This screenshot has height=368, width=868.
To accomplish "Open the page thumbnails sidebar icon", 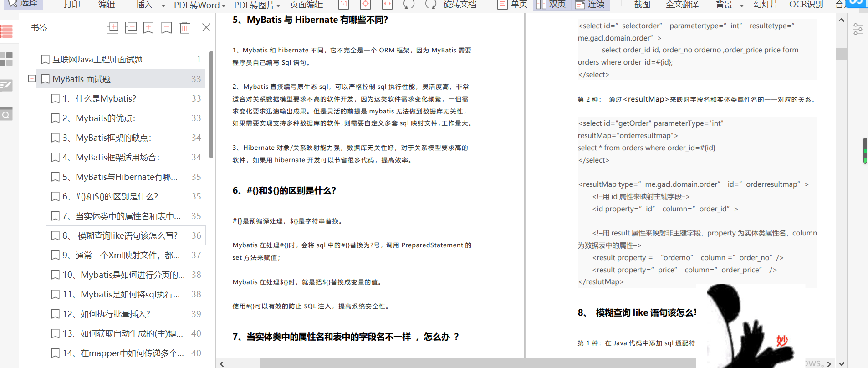I will point(6,59).
